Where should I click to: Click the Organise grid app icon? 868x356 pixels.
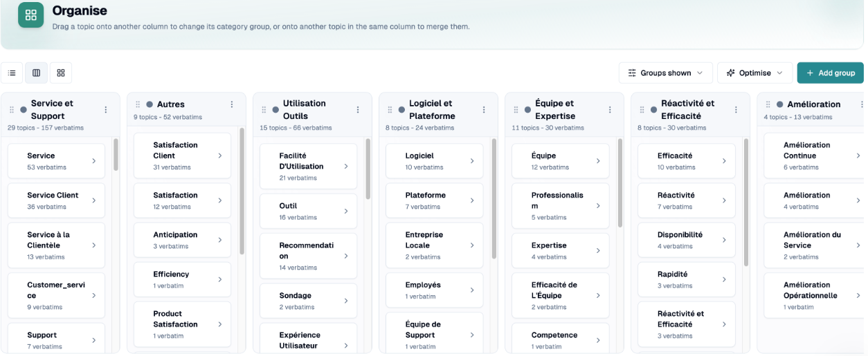pos(31,15)
